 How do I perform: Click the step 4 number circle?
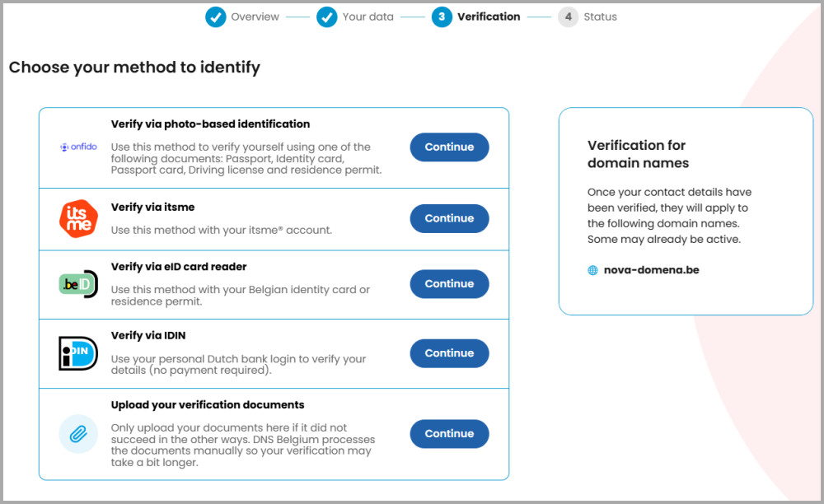[568, 16]
